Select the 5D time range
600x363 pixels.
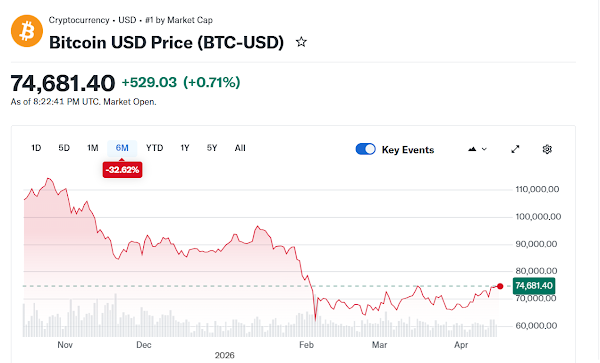[64, 148]
